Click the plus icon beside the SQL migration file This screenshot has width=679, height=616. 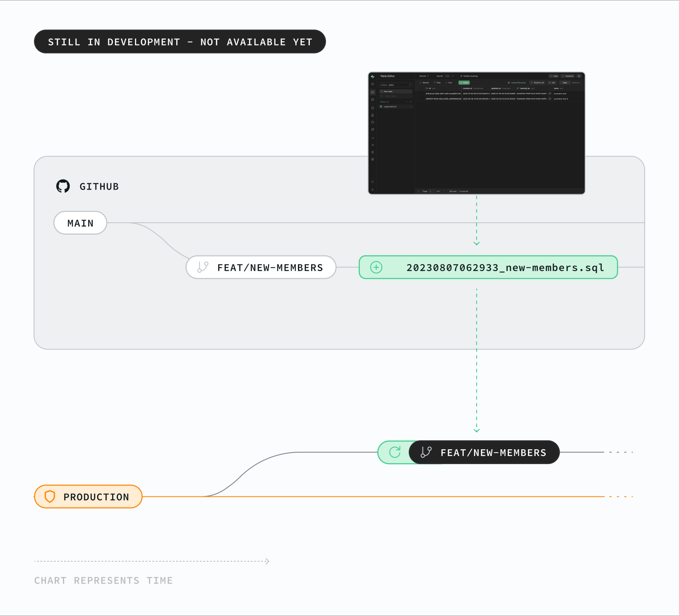pyautogui.click(x=376, y=267)
